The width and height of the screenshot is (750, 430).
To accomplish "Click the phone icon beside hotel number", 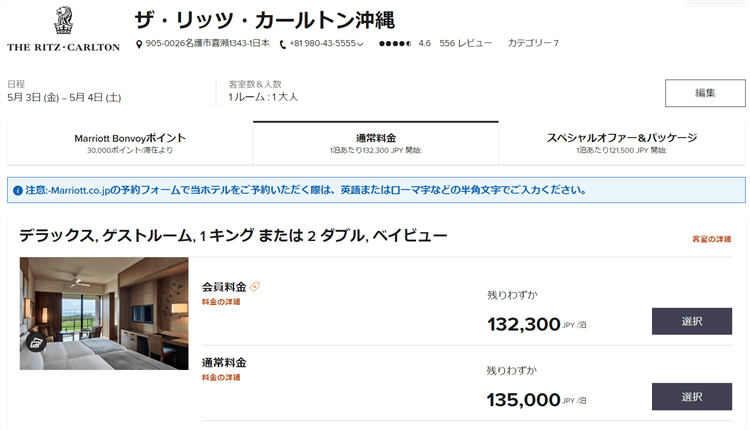I will click(283, 44).
